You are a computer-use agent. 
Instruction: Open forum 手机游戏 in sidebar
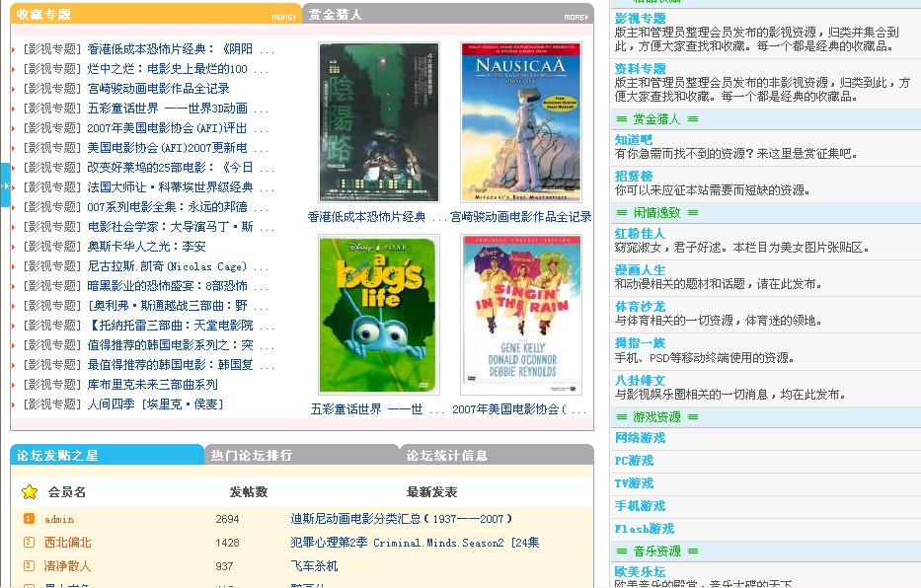coord(641,506)
